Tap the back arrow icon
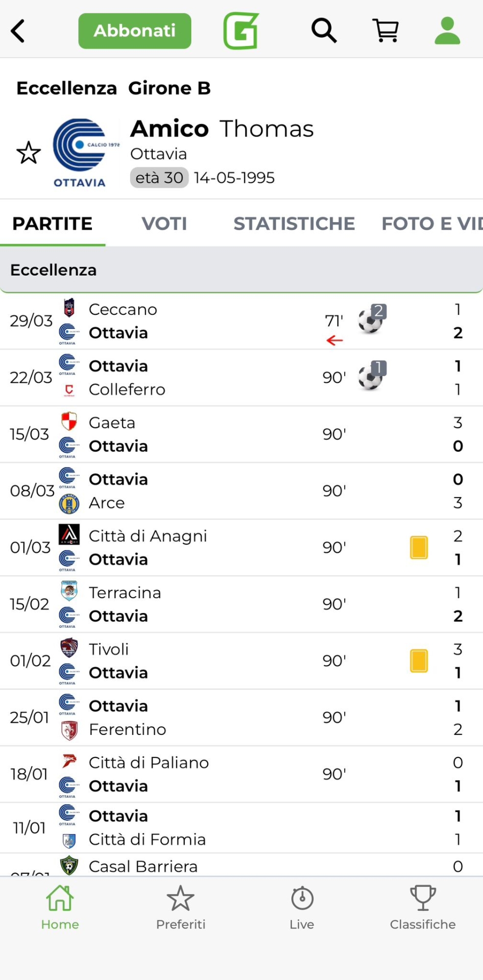483x980 pixels. [x=18, y=31]
